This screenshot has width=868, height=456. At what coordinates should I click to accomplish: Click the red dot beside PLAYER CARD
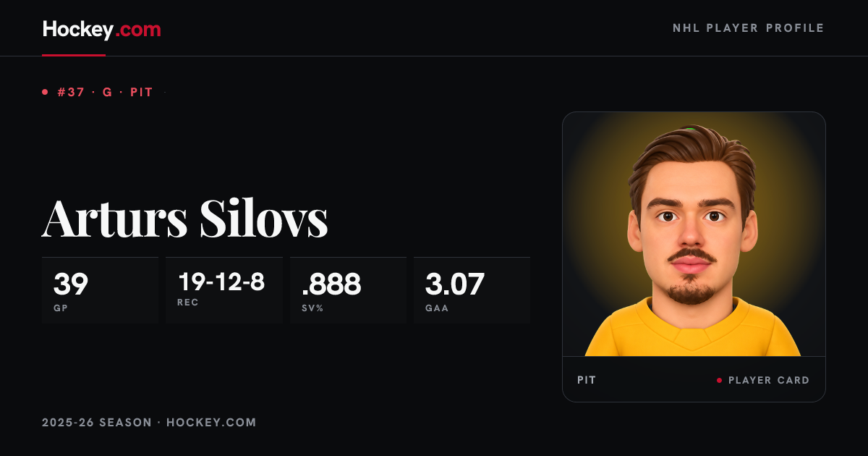coord(719,380)
